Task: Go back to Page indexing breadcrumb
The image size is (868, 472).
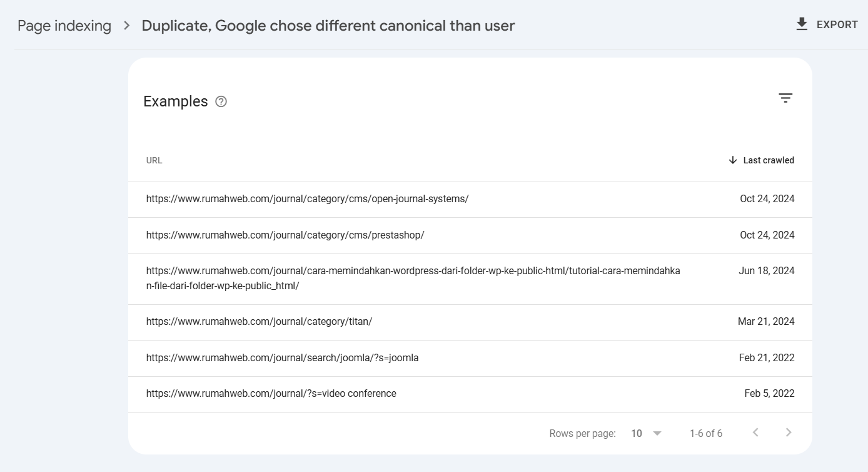Action: 64,26
